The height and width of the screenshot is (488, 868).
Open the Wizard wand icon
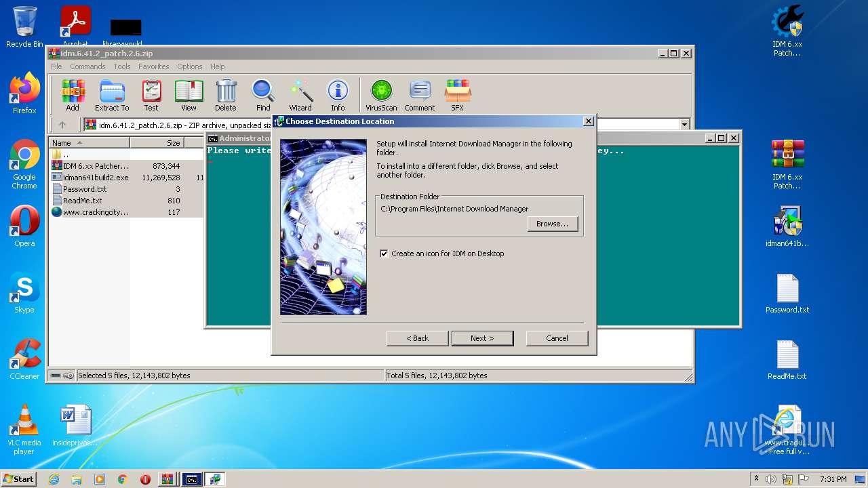click(300, 95)
